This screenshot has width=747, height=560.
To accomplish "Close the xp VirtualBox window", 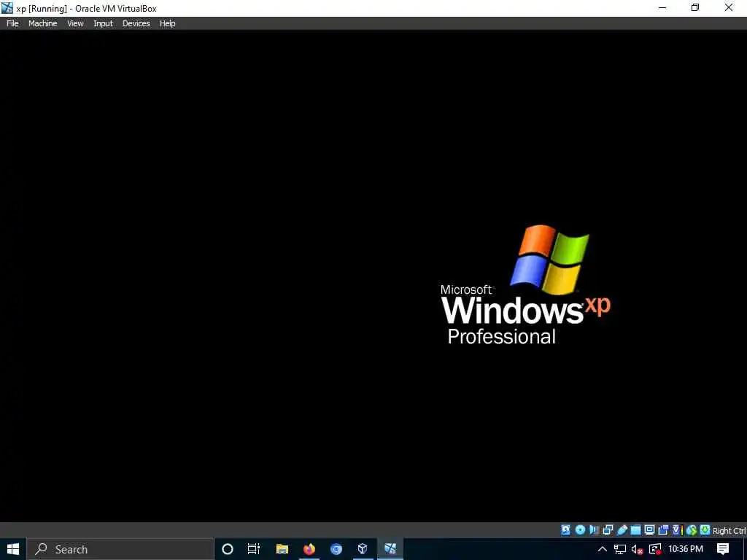I will point(729,8).
